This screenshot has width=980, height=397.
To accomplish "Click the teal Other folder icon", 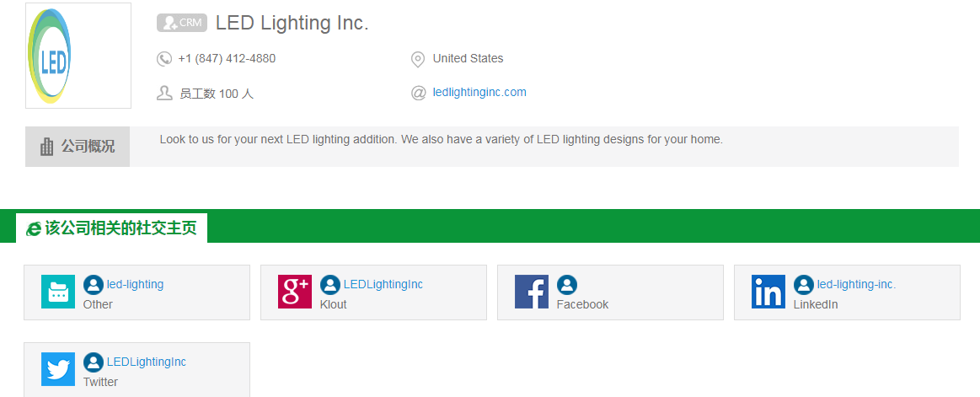I will coord(58,292).
